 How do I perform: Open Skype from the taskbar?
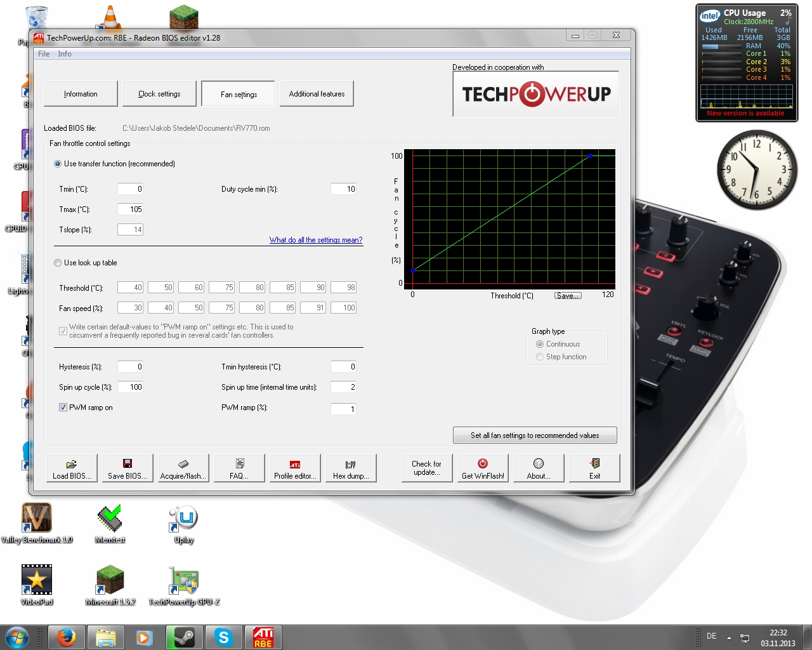point(223,637)
